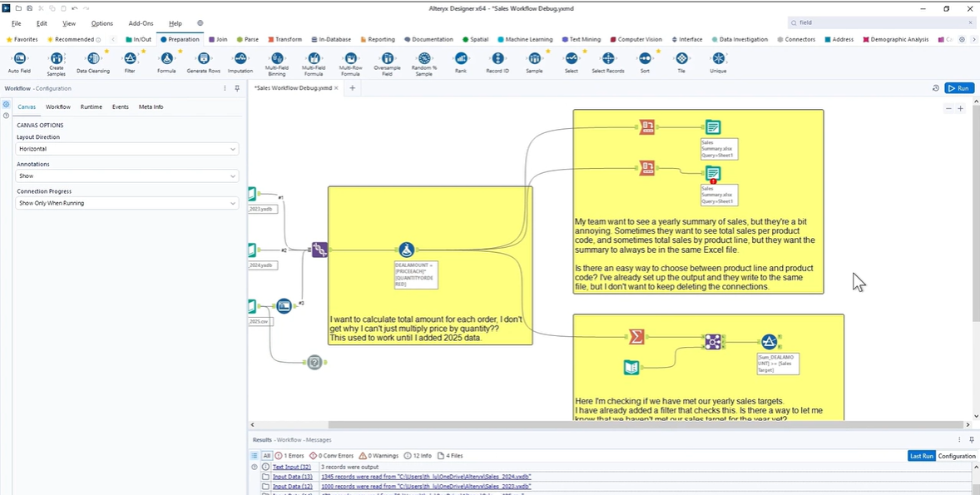Select the output tool showing an error

pyautogui.click(x=712, y=173)
